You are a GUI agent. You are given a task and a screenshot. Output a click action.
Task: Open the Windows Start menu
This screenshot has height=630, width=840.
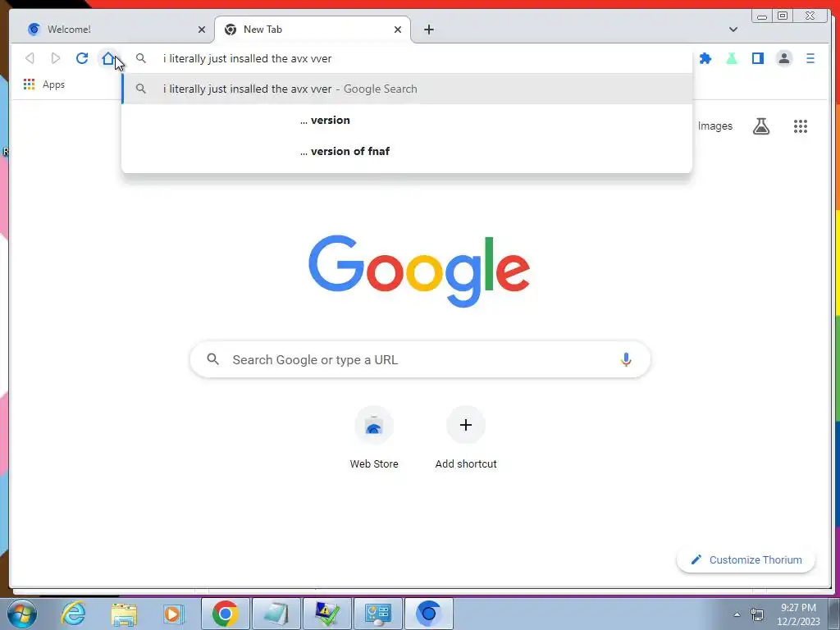(21, 614)
